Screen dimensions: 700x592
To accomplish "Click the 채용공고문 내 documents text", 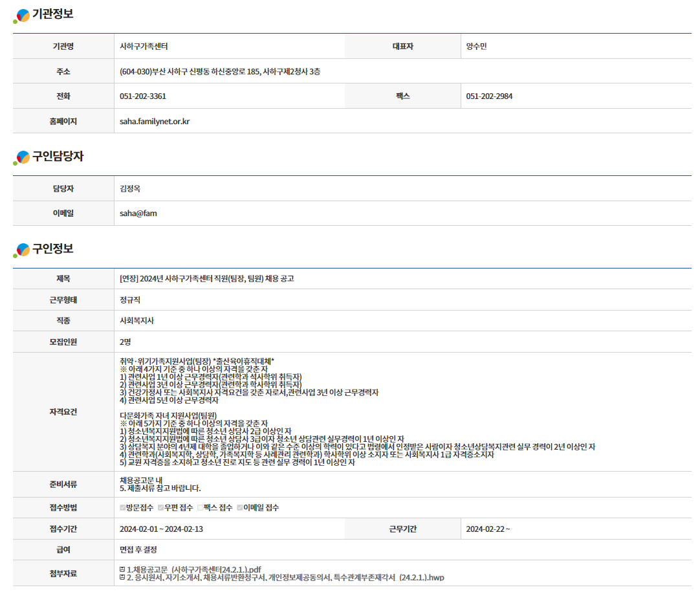I will [141, 480].
